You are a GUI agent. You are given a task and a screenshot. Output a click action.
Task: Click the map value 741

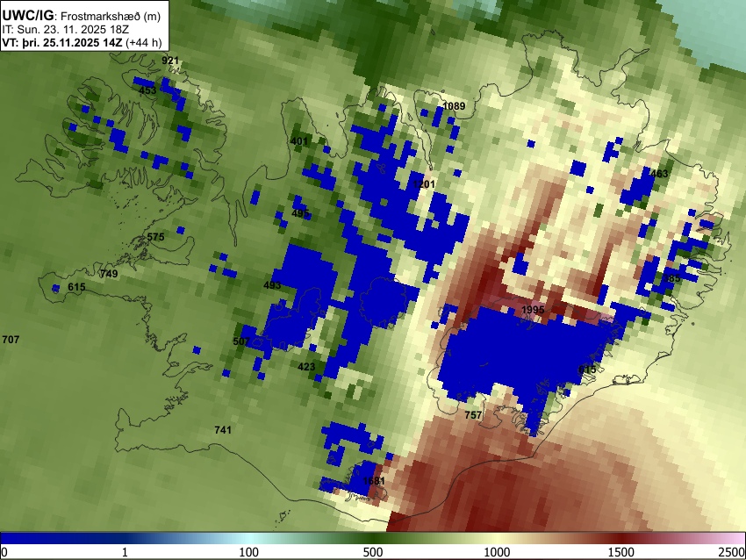pyautogui.click(x=223, y=430)
